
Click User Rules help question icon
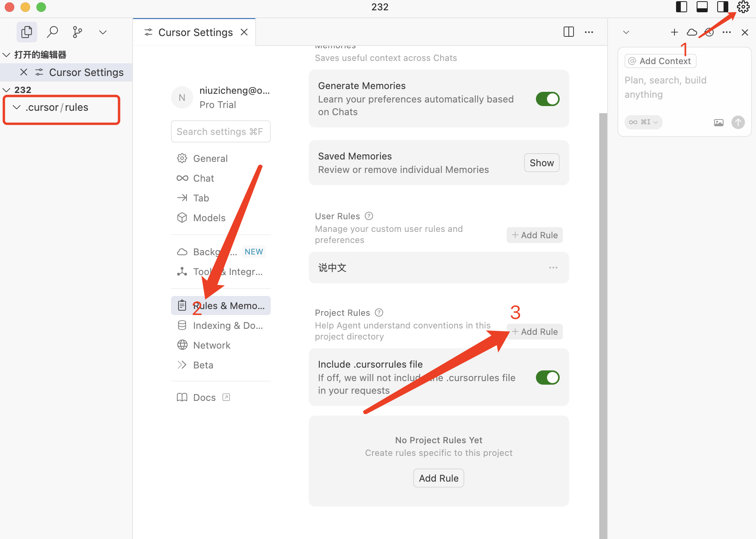click(369, 216)
